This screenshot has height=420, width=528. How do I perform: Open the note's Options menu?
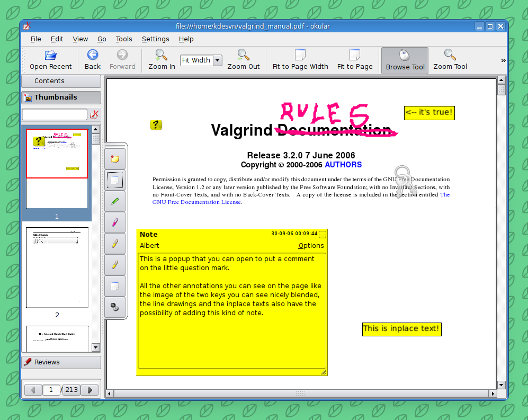(311, 246)
